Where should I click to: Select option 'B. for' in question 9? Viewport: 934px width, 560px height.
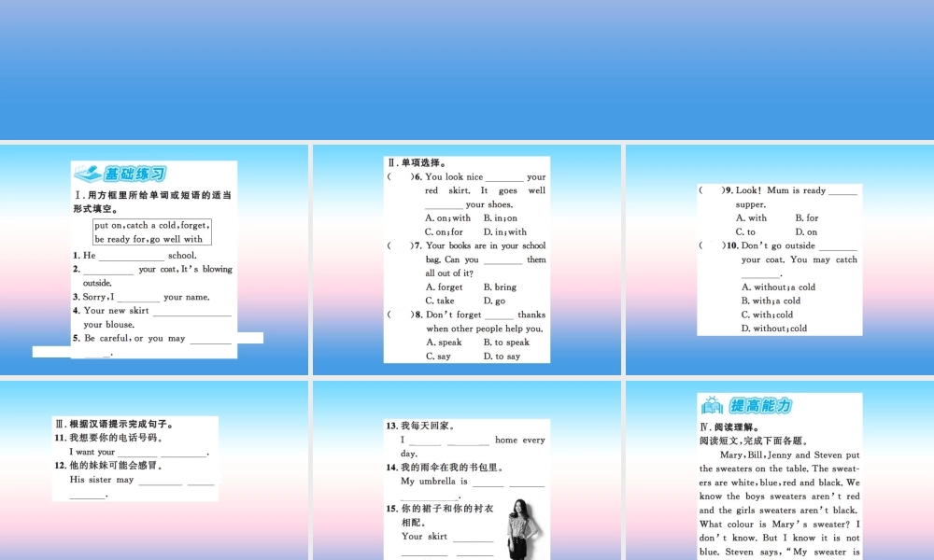point(807,217)
